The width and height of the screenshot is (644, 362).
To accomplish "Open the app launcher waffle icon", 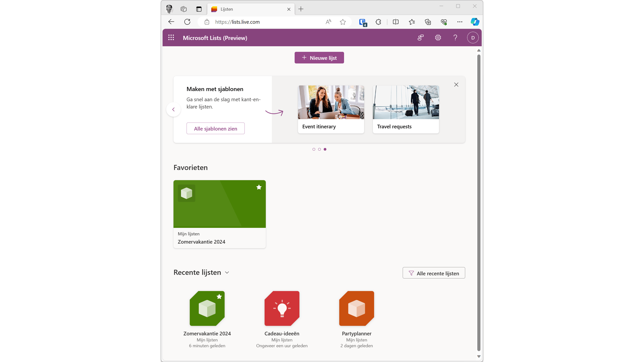I will pos(171,38).
